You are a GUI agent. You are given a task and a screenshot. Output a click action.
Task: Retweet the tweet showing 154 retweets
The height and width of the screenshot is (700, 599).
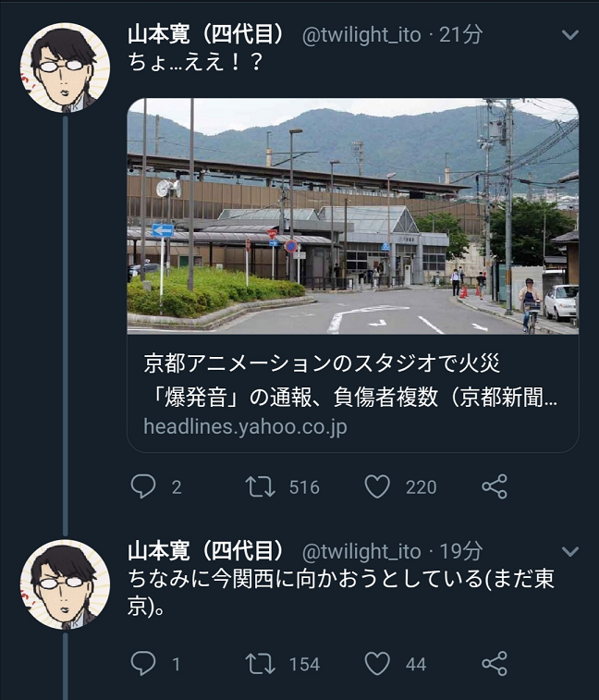[x=261, y=663]
